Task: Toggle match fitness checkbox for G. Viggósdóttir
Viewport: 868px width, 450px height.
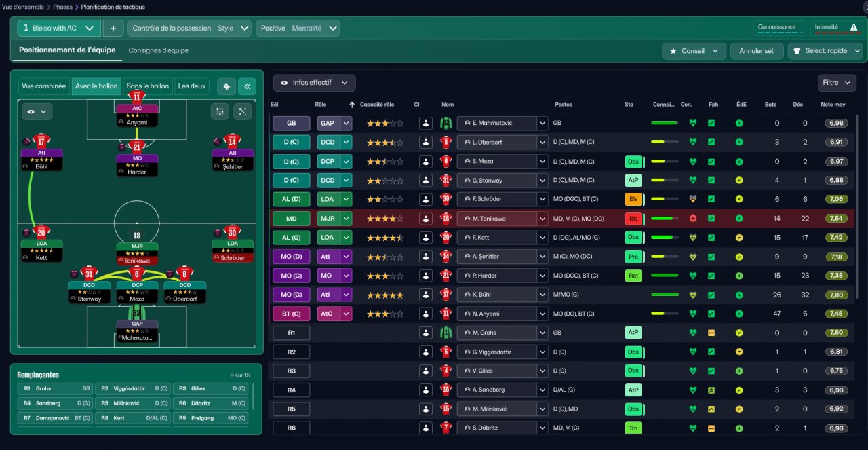Action: pyautogui.click(x=711, y=352)
